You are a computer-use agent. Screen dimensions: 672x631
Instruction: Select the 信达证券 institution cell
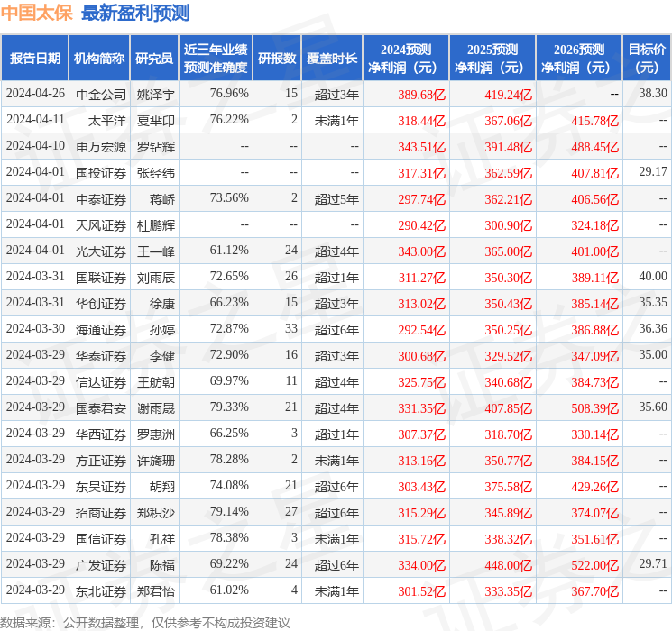[101, 381]
